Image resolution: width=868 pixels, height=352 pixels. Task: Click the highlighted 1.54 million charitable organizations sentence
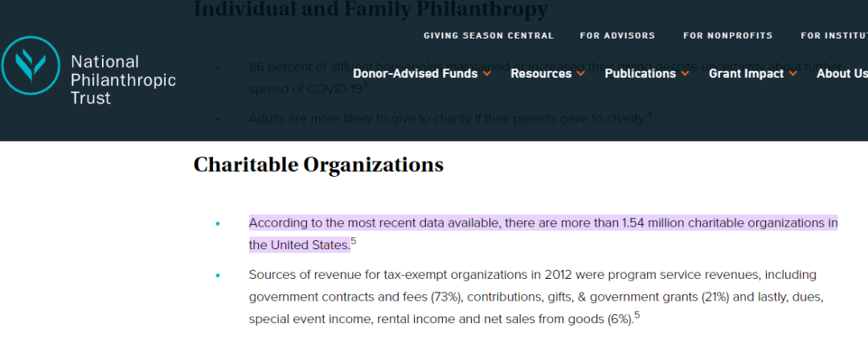pos(543,234)
